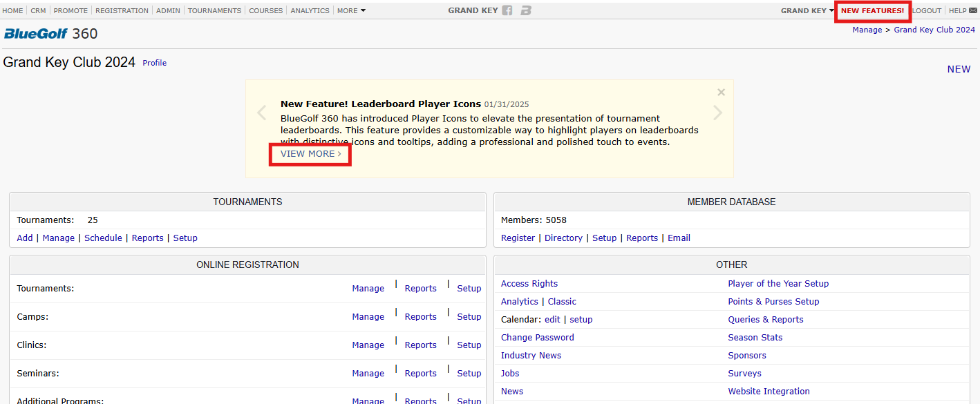Open Reports in the Clinics row
980x404 pixels.
[421, 345]
